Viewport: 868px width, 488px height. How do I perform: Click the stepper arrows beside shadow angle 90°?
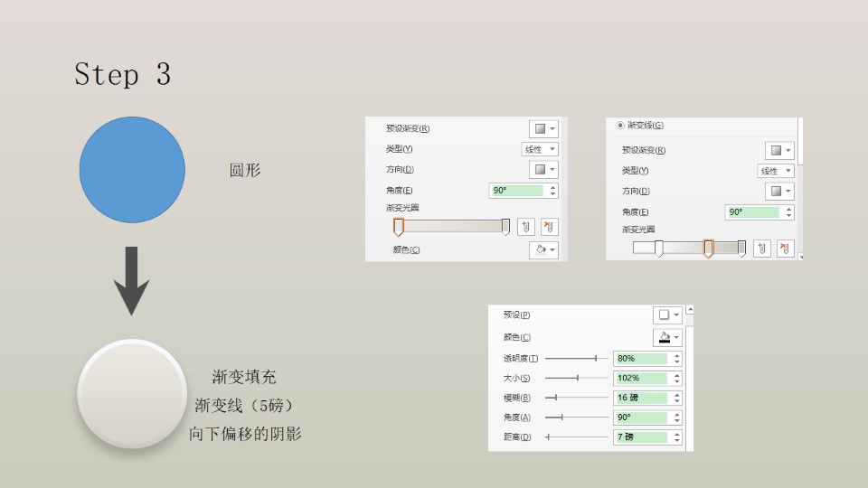point(677,418)
